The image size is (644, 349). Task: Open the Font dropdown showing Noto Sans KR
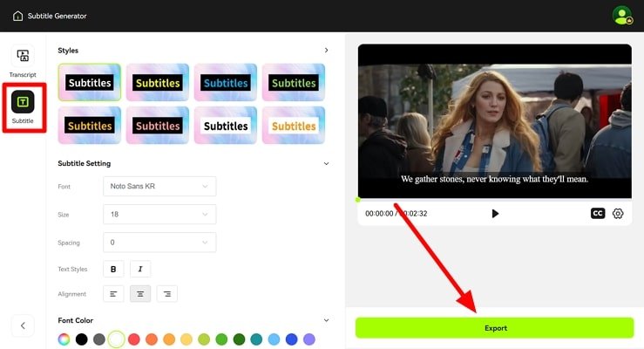pos(159,187)
